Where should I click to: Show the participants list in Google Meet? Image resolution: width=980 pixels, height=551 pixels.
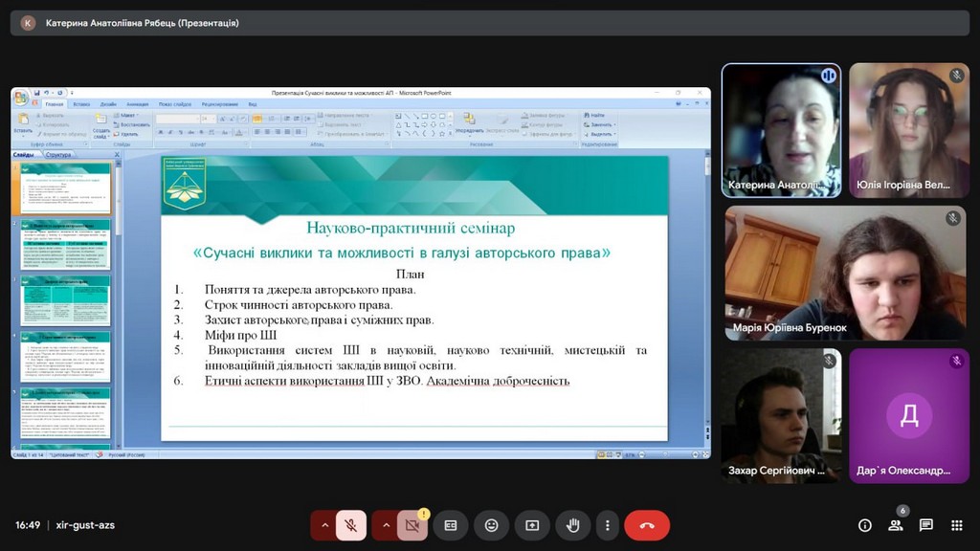click(x=895, y=525)
